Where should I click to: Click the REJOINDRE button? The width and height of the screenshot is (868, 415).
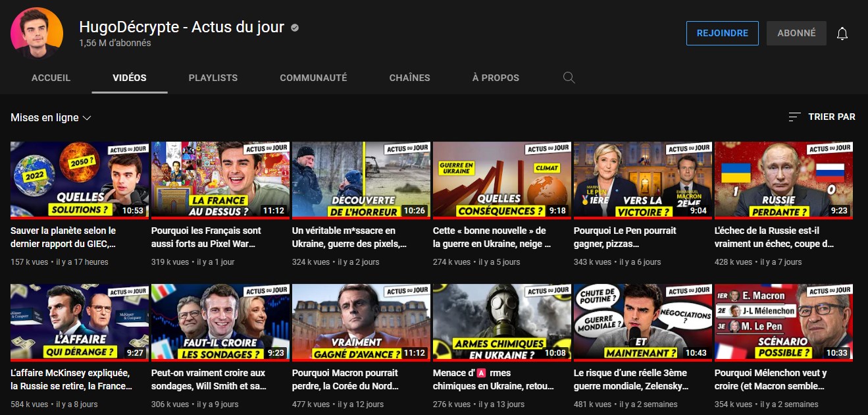click(x=723, y=34)
